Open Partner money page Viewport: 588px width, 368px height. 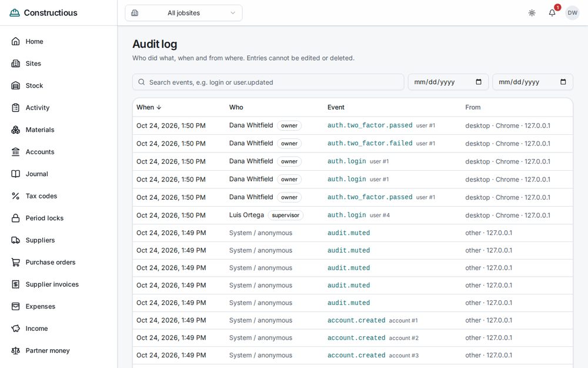(58, 351)
